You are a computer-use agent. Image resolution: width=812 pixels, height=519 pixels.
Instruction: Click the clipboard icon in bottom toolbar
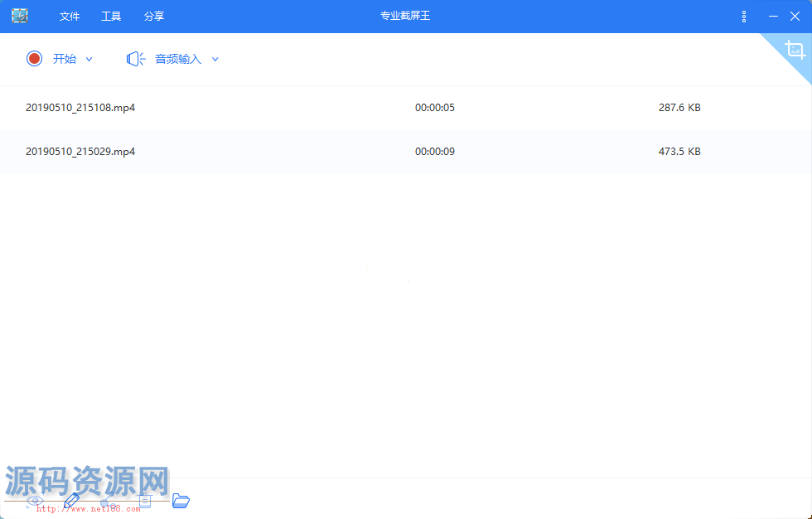point(145,501)
